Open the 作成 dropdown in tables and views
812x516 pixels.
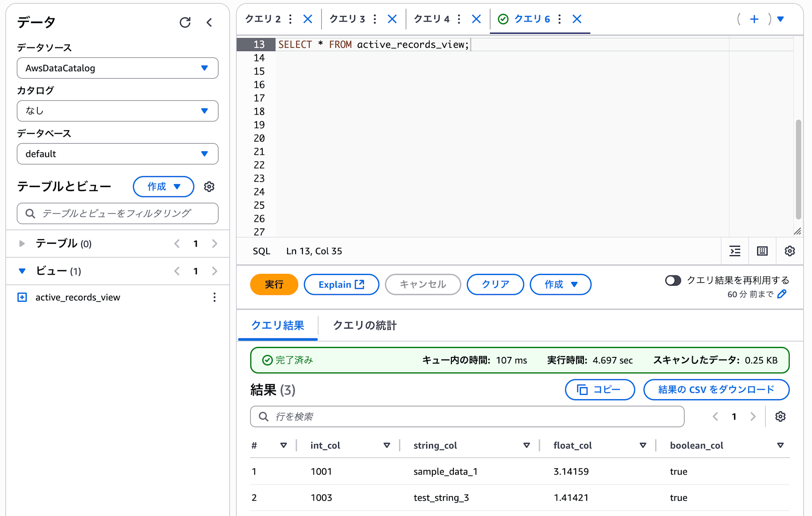click(x=163, y=187)
